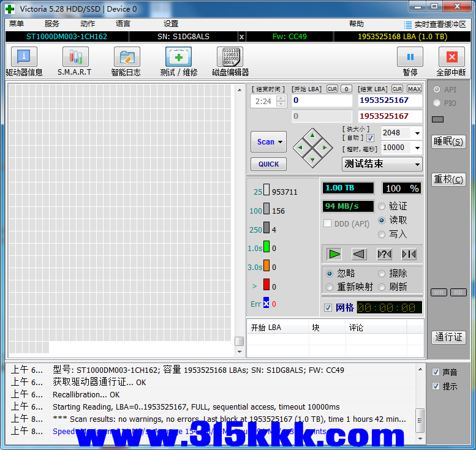The image size is (476, 450).
Task: Click the orange 3.0s block indicator
Action: [266, 265]
